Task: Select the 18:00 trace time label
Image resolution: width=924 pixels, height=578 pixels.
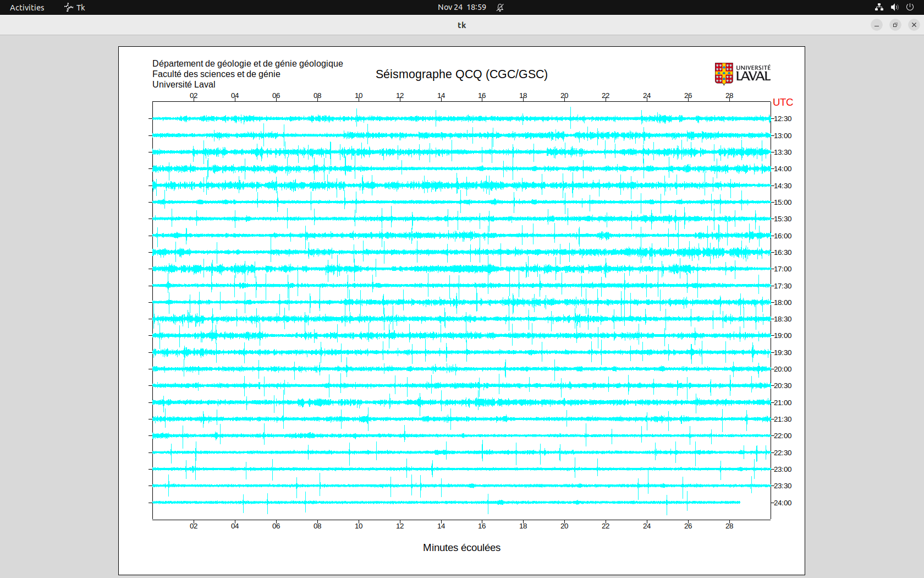Action: pyautogui.click(x=783, y=303)
